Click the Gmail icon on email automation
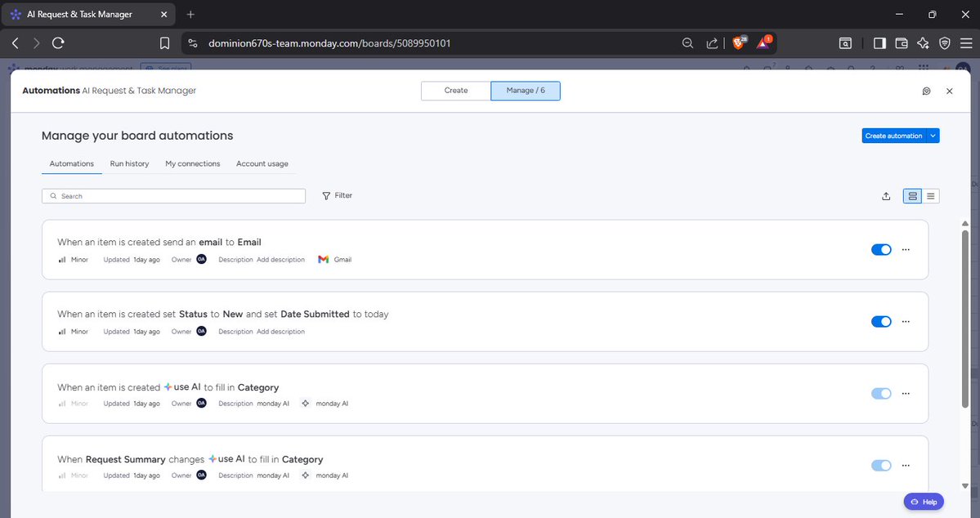The height and width of the screenshot is (518, 980). pyautogui.click(x=323, y=259)
